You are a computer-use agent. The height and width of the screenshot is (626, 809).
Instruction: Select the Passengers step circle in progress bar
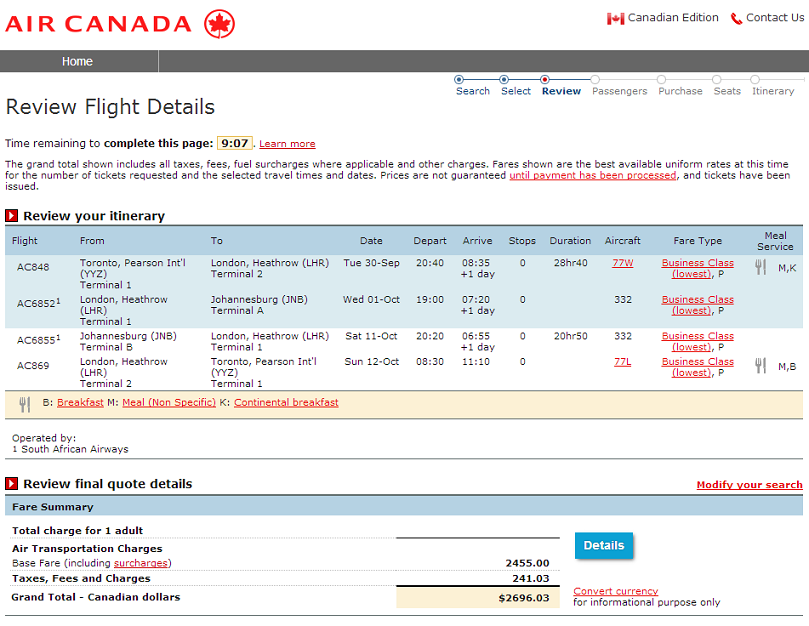[x=595, y=79]
